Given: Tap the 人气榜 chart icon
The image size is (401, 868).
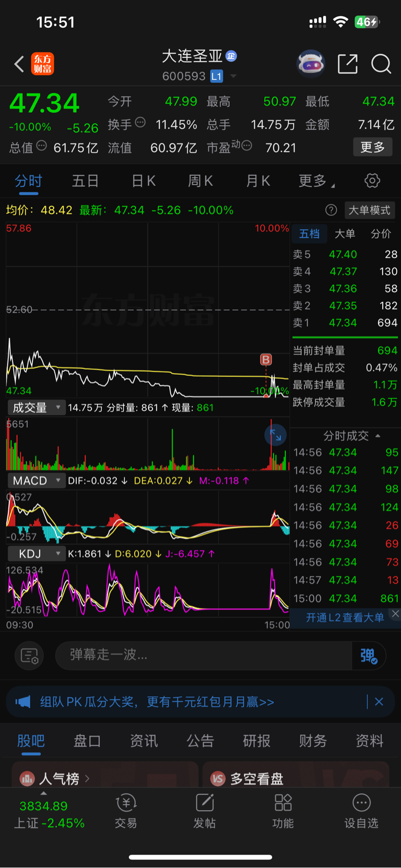Looking at the screenshot, I should [x=27, y=779].
